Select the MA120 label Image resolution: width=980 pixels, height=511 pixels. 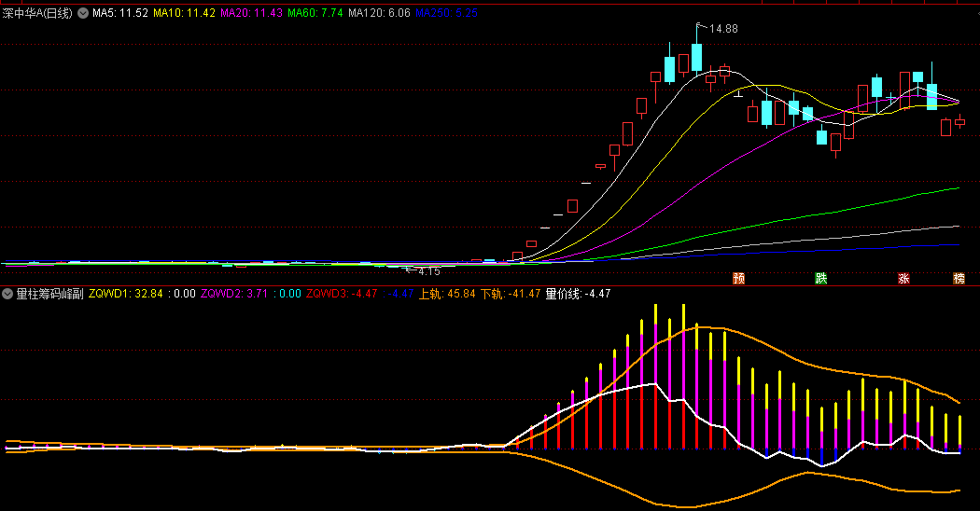click(x=378, y=13)
